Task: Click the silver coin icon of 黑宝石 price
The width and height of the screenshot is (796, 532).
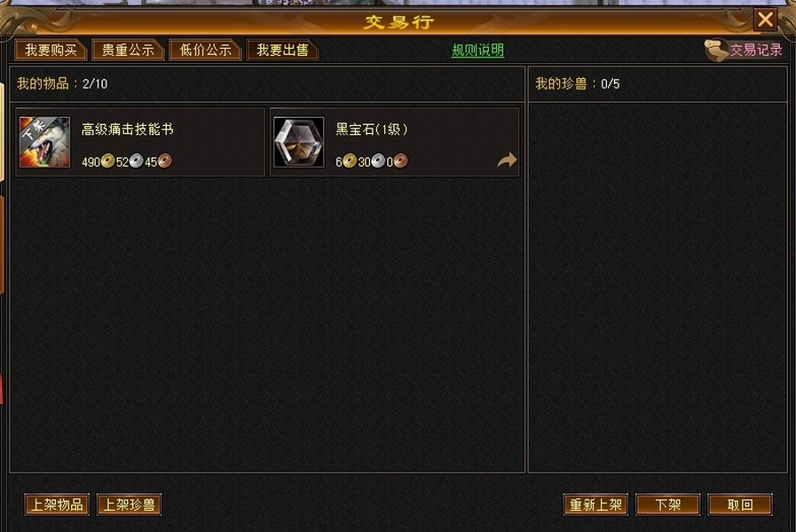Action: tap(378, 161)
